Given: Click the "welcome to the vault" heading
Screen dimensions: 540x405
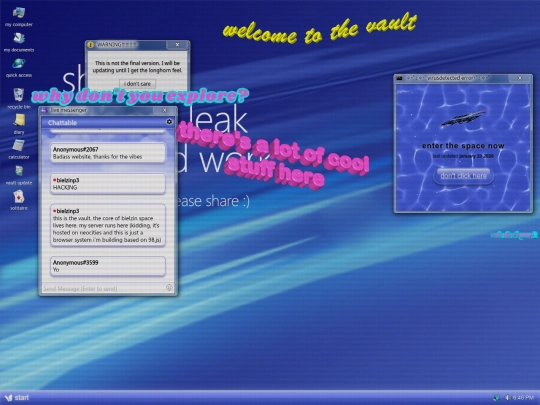Looking at the screenshot, I should (x=320, y=29).
